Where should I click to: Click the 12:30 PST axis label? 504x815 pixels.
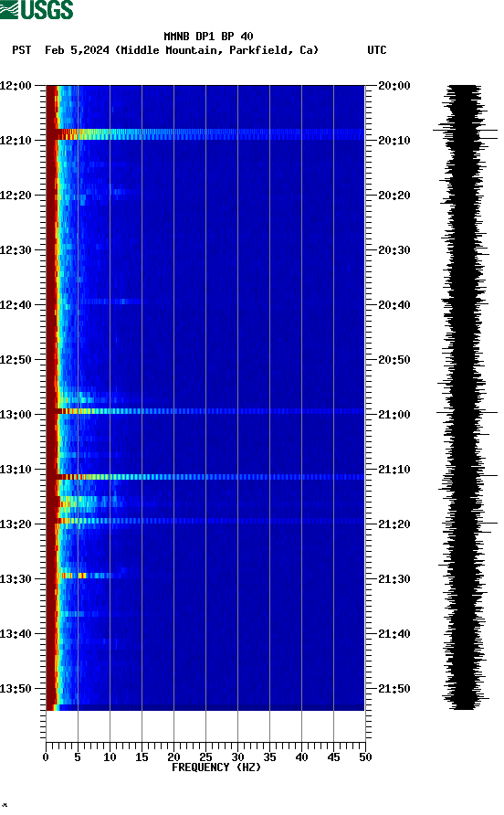coord(16,250)
